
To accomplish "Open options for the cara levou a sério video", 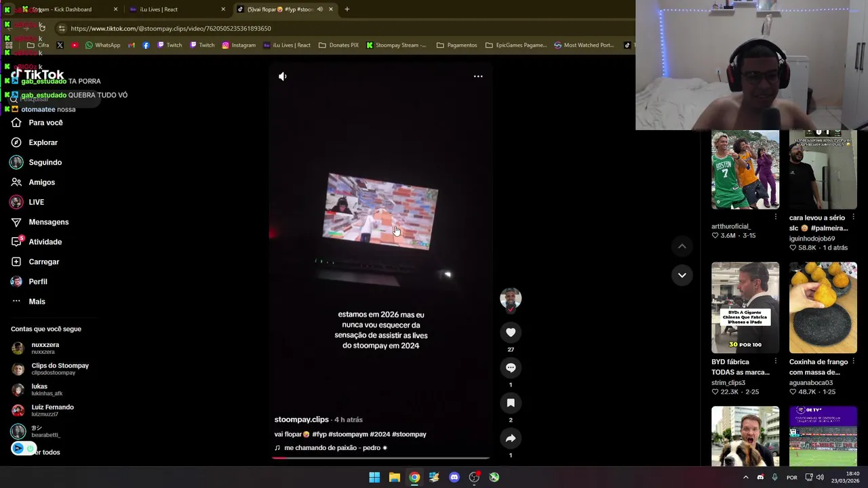I will point(853,218).
